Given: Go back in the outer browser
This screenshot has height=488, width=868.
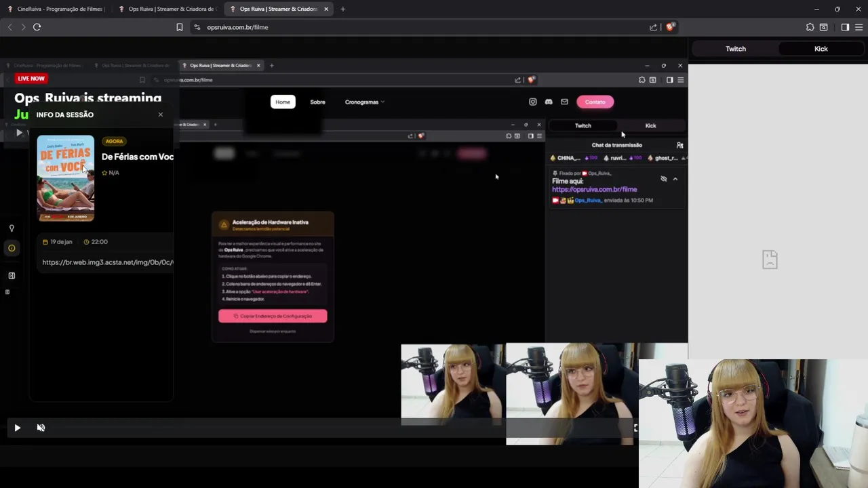Looking at the screenshot, I should (9, 27).
